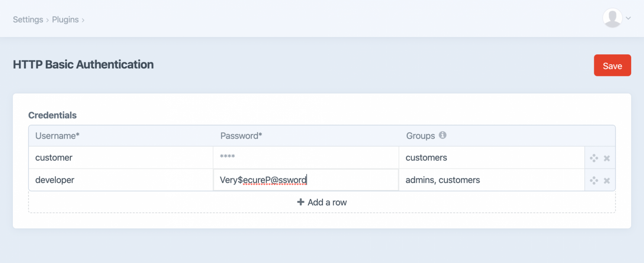The height and width of the screenshot is (263, 644).
Task: Click the Username* column header
Action: pyautogui.click(x=57, y=136)
